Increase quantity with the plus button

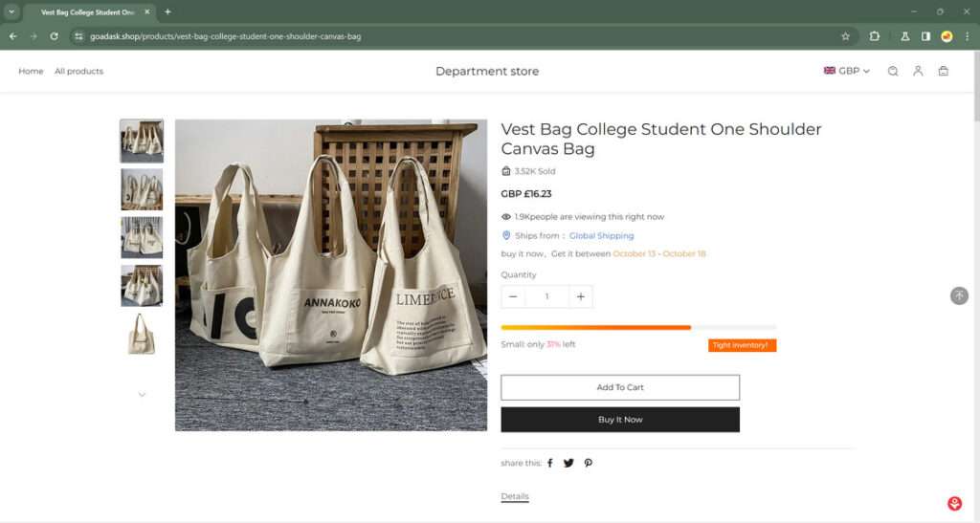580,296
